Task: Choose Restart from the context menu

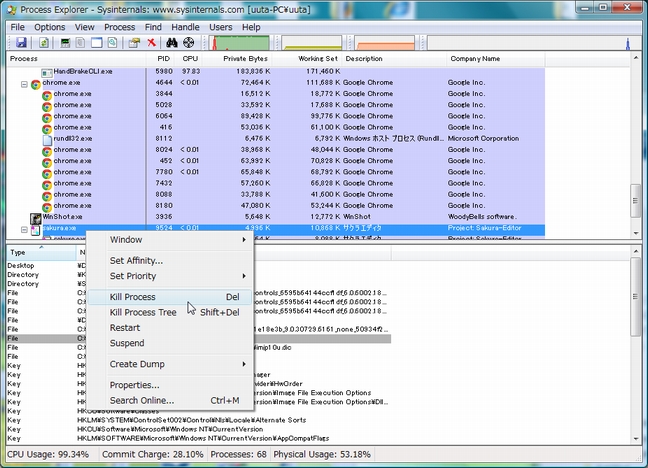Action: point(170,328)
